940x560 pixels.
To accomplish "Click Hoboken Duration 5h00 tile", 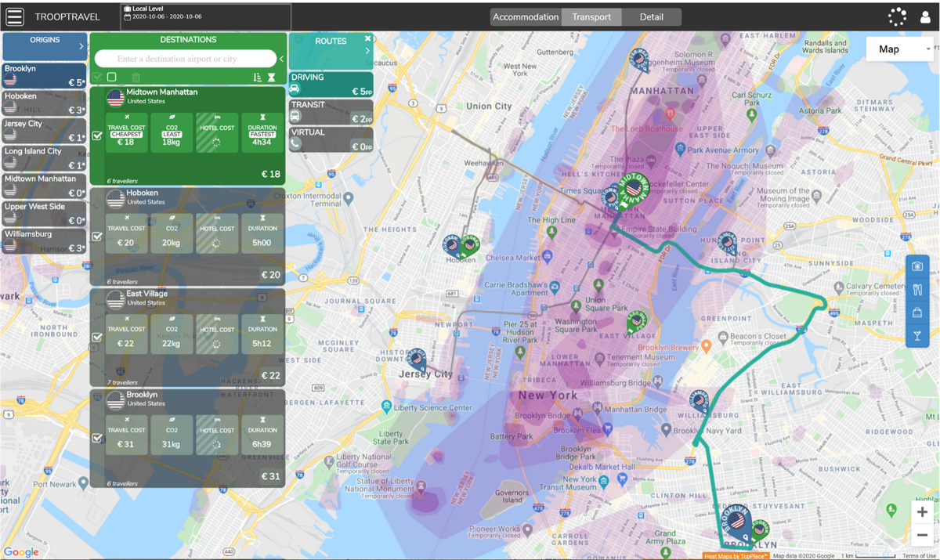I will coord(262,233).
